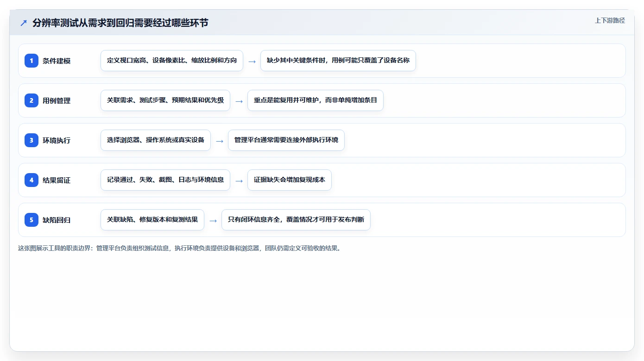Viewport: 644px width, 361px height.
Task: Click the arrow in the 缺陷回归 row
Action: pyautogui.click(x=213, y=220)
